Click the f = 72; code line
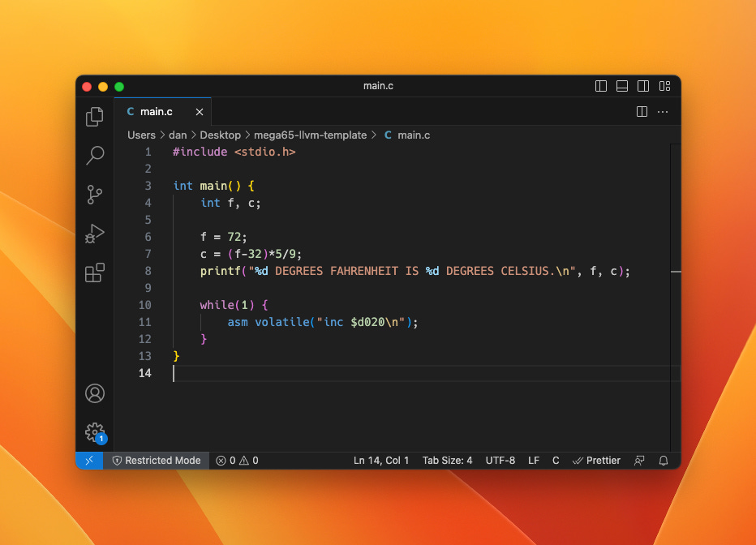The height and width of the screenshot is (545, 756). click(x=223, y=237)
